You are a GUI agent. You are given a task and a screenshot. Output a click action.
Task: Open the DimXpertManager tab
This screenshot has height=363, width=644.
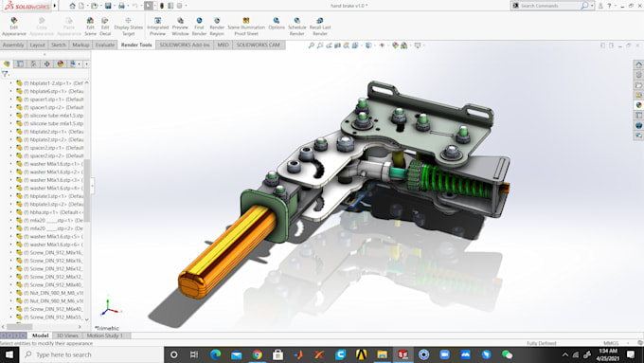coord(46,64)
